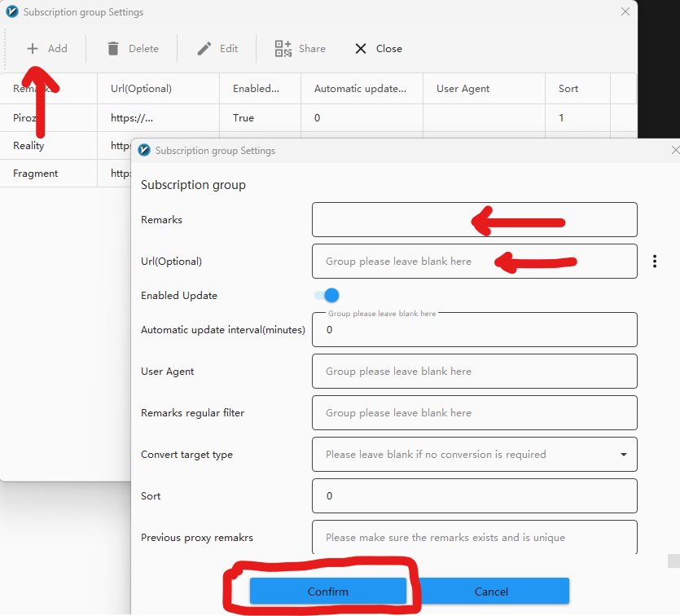Click the Automatic update interval field

click(x=474, y=330)
